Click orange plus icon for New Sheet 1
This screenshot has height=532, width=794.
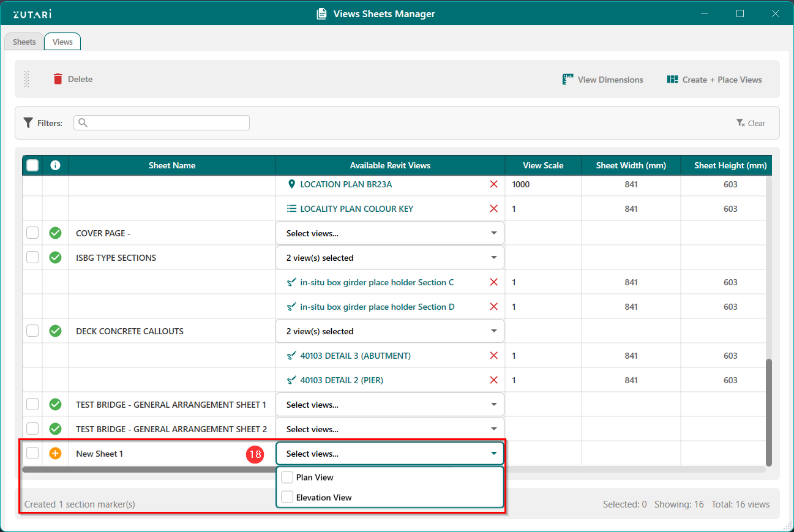point(55,454)
